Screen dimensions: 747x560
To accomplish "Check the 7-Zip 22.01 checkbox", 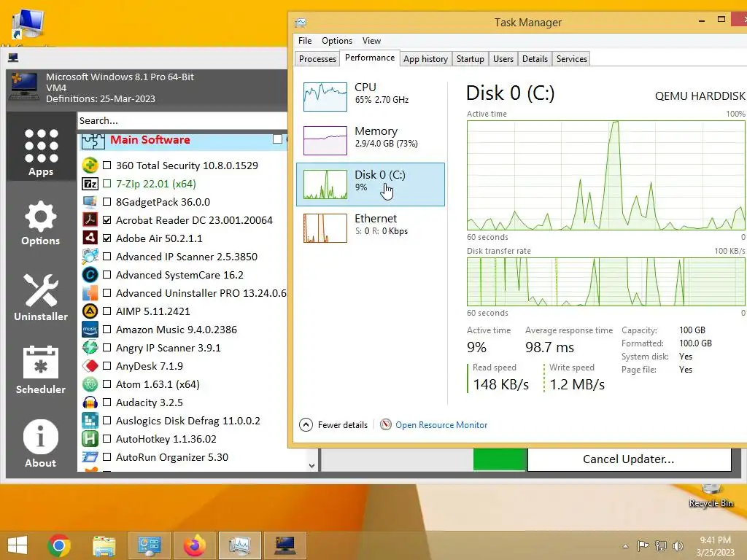I will [x=107, y=184].
